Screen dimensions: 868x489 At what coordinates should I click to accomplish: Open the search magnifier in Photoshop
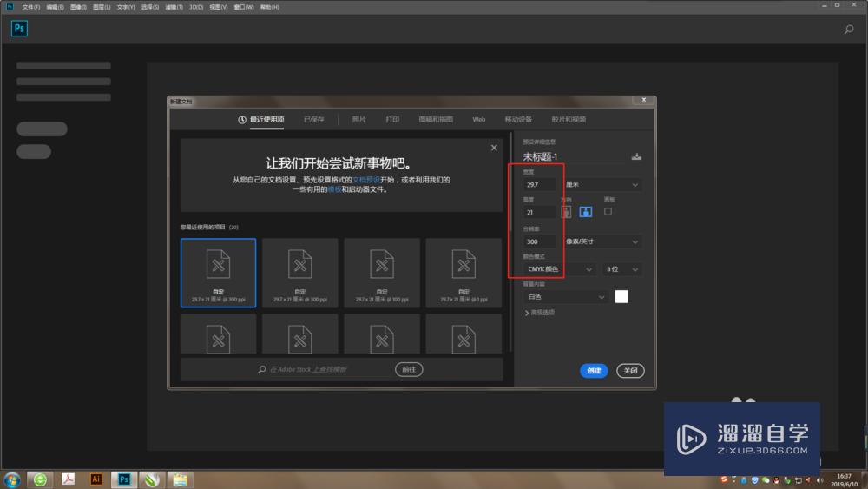click(x=849, y=30)
